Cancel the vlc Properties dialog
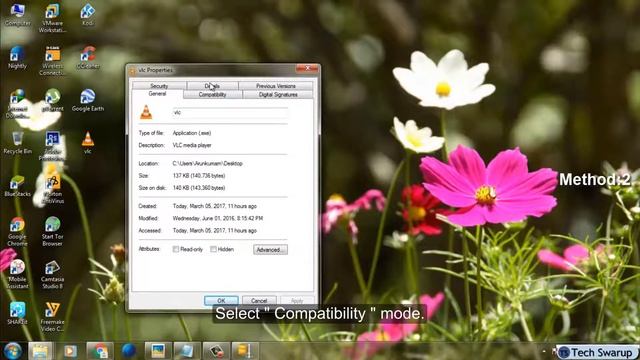Image resolution: width=640 pixels, height=360 pixels. coord(259,300)
